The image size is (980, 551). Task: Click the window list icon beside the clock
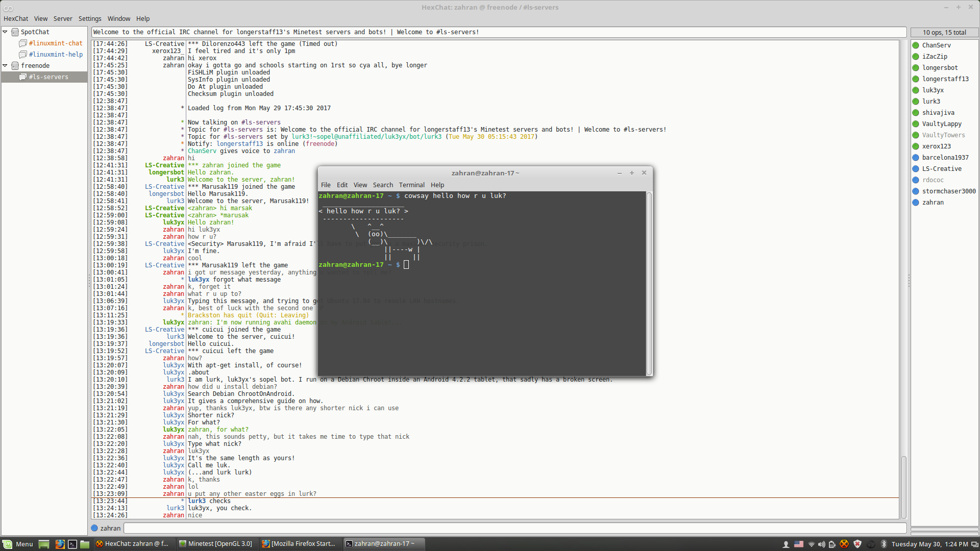coord(975,544)
